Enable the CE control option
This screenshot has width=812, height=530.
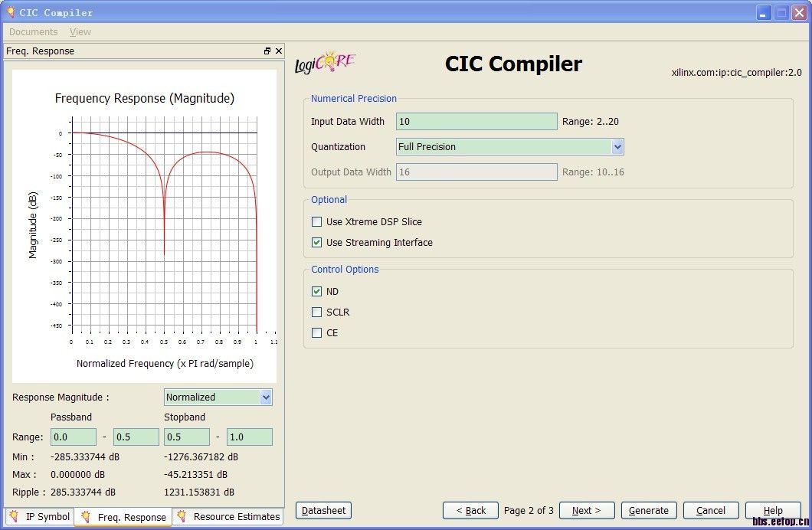(316, 333)
